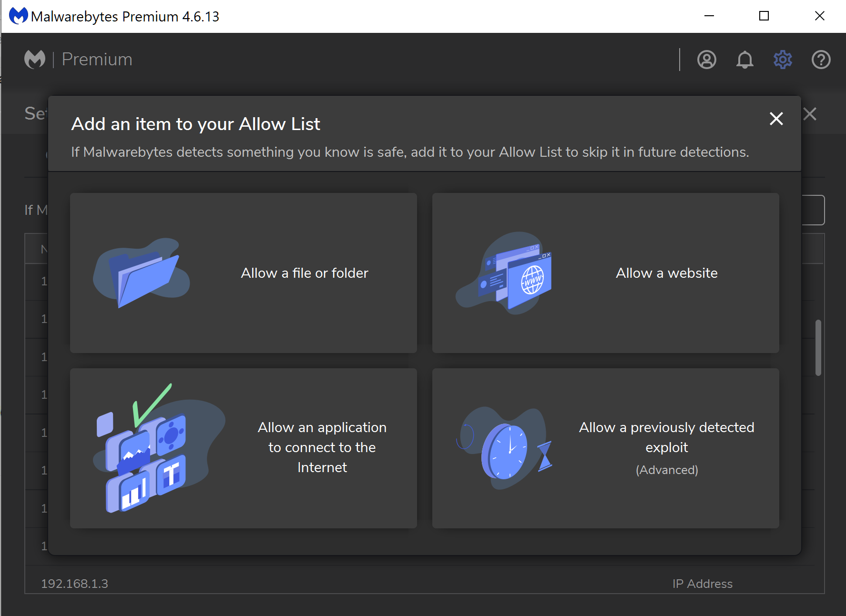Choose Allow an application to connect to Internet
Viewport: 846px width, 616px height.
244,448
